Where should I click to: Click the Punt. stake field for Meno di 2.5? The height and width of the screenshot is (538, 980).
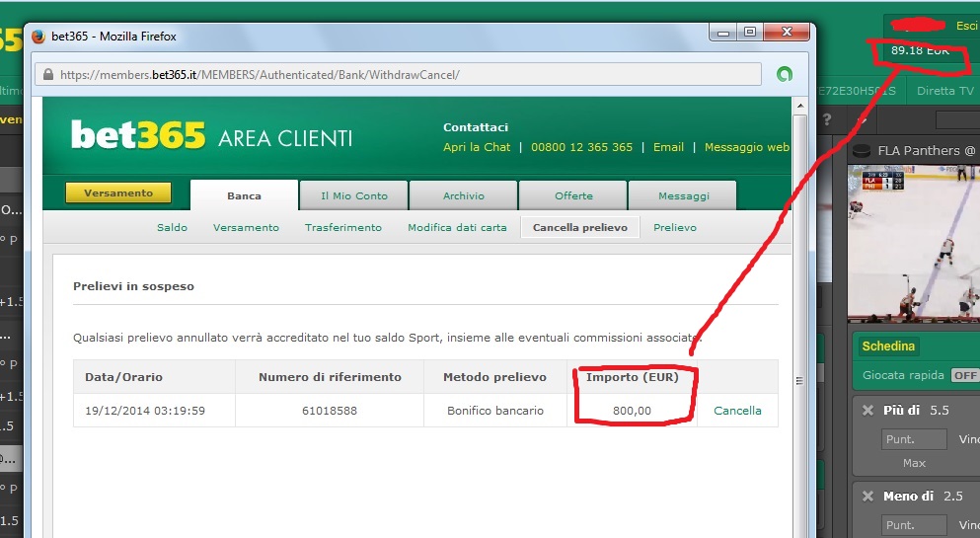(914, 525)
